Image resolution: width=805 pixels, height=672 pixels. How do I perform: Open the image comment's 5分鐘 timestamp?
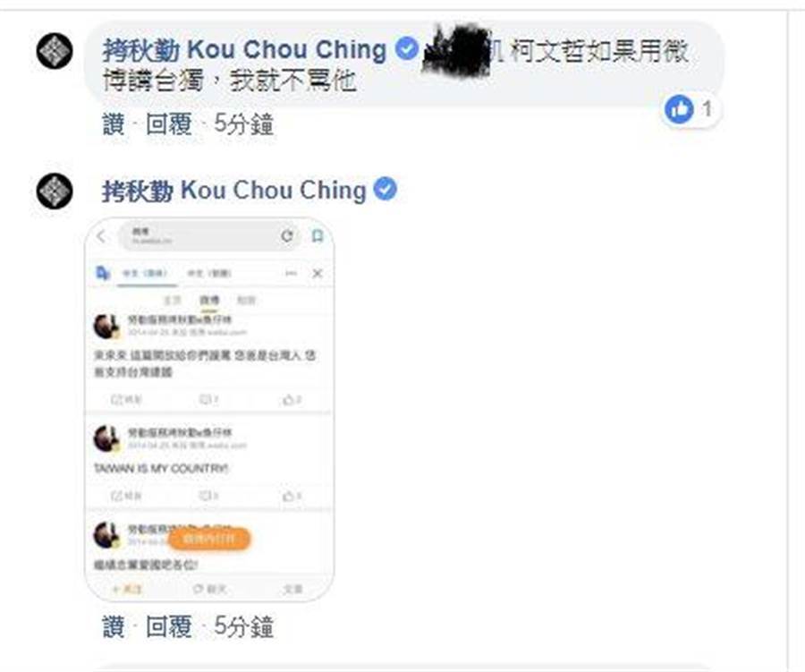click(x=243, y=626)
